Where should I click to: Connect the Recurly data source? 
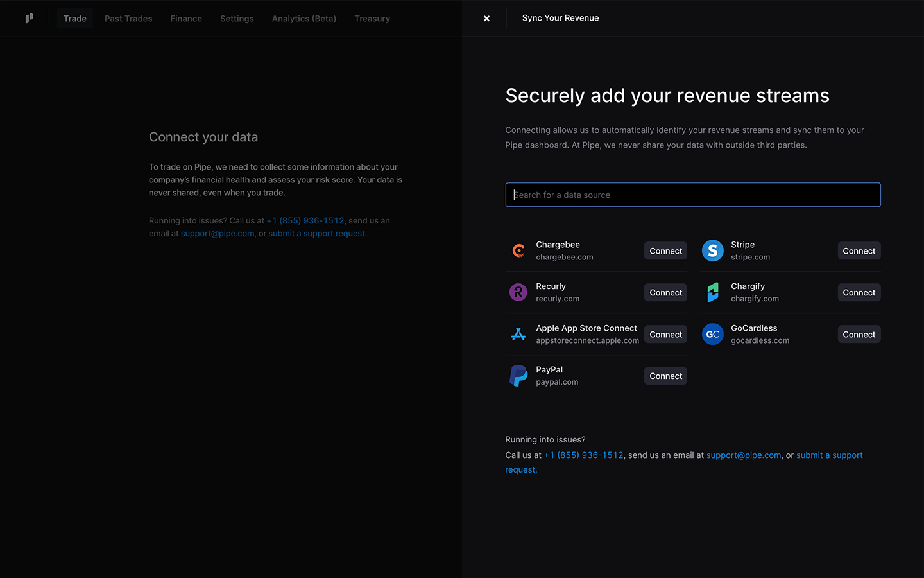point(665,292)
